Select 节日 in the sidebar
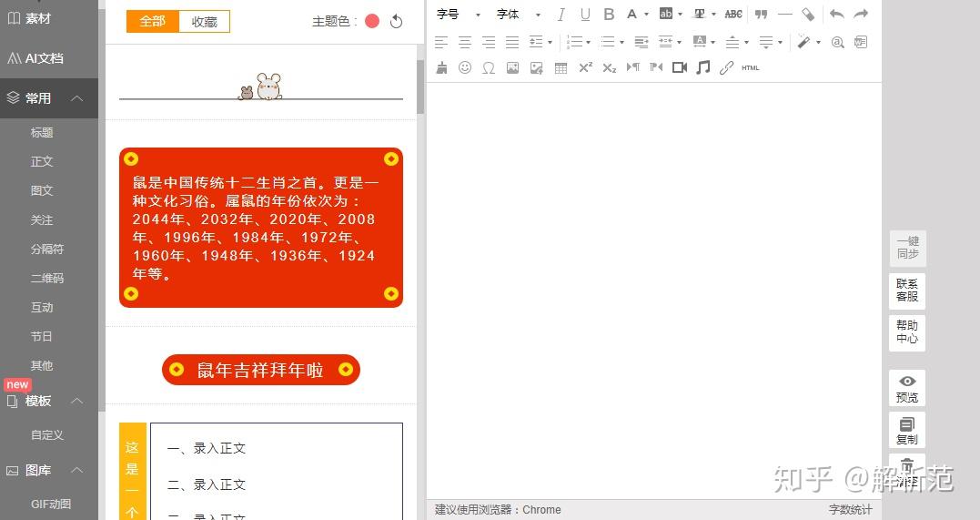Viewport: 980px width, 520px height. pos(42,337)
